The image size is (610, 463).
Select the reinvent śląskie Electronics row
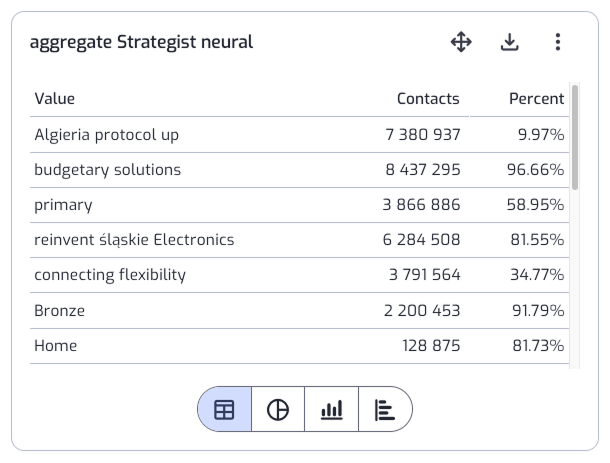click(299, 240)
